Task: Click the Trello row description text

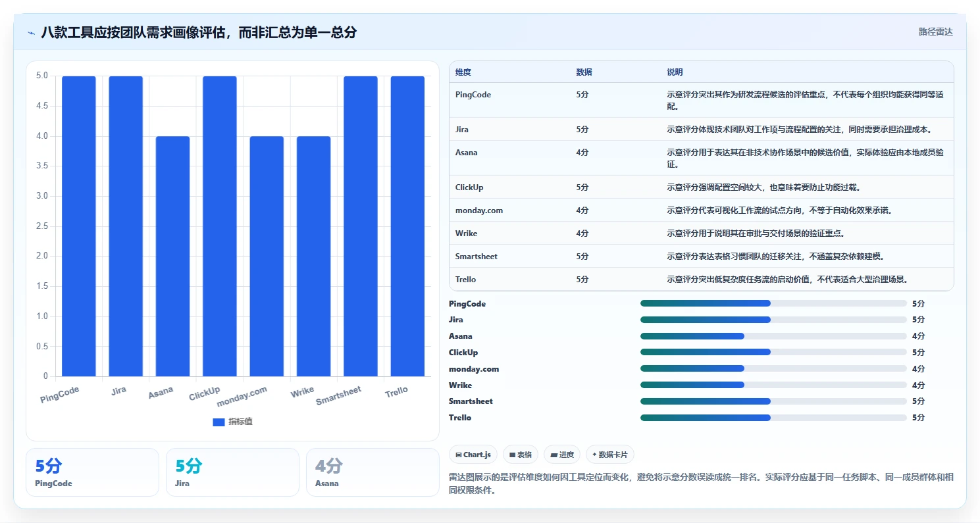Action: pos(788,280)
